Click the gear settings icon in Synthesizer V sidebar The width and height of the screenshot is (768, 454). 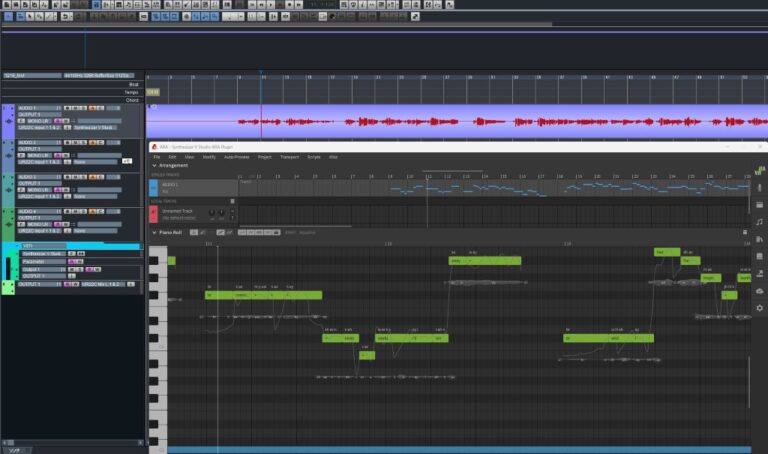(x=759, y=308)
